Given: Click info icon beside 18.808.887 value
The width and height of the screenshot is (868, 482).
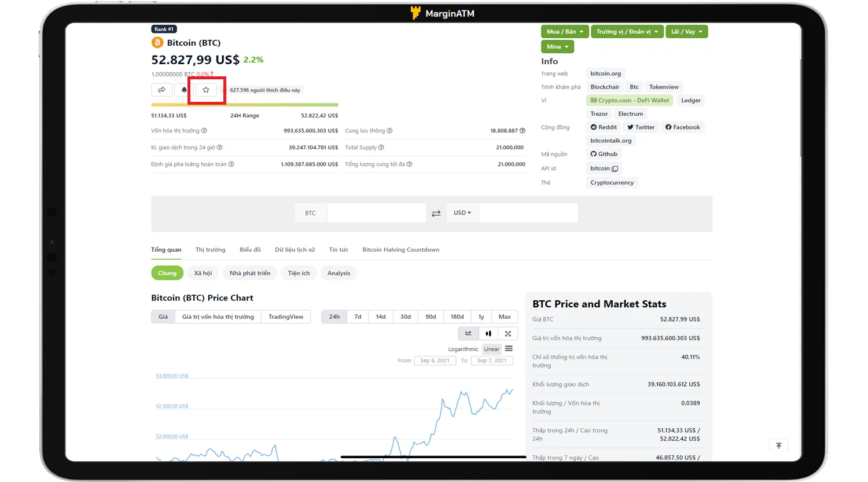Looking at the screenshot, I should coord(523,131).
